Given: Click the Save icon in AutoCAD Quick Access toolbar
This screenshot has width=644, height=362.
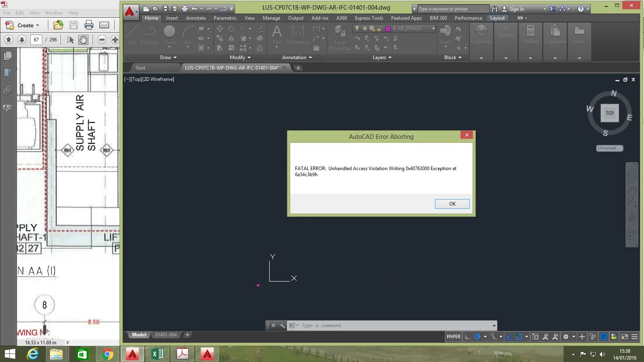Looking at the screenshot, I should click(x=165, y=8).
